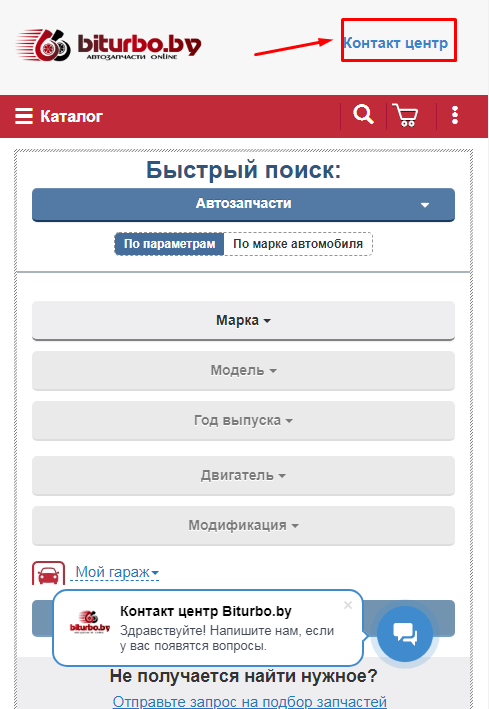The image size is (489, 709).
Task: Select the По параметрам toggle
Action: tap(169, 244)
